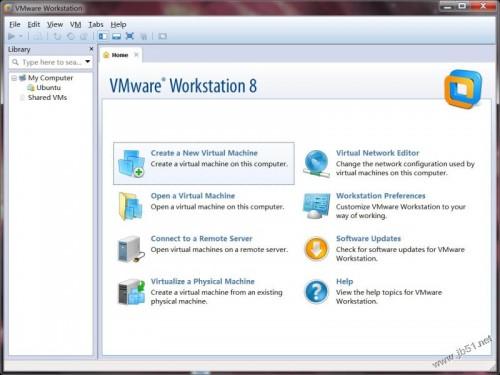The image size is (500, 375).
Task: Switch to the Home tab
Action: 120,55
